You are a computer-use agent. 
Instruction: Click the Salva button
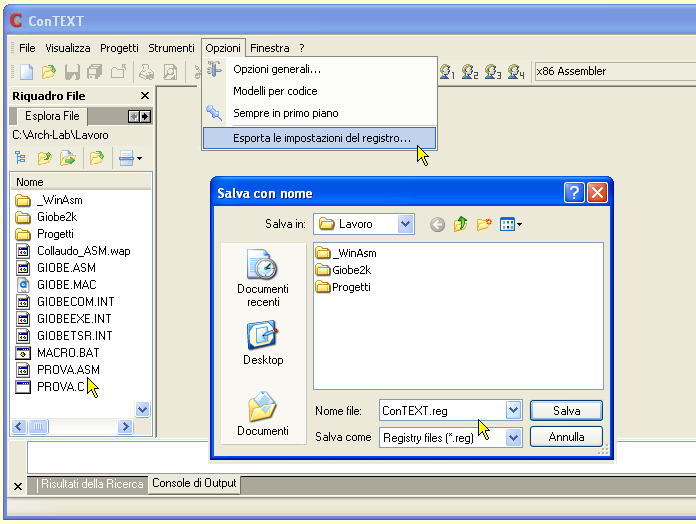click(x=566, y=410)
